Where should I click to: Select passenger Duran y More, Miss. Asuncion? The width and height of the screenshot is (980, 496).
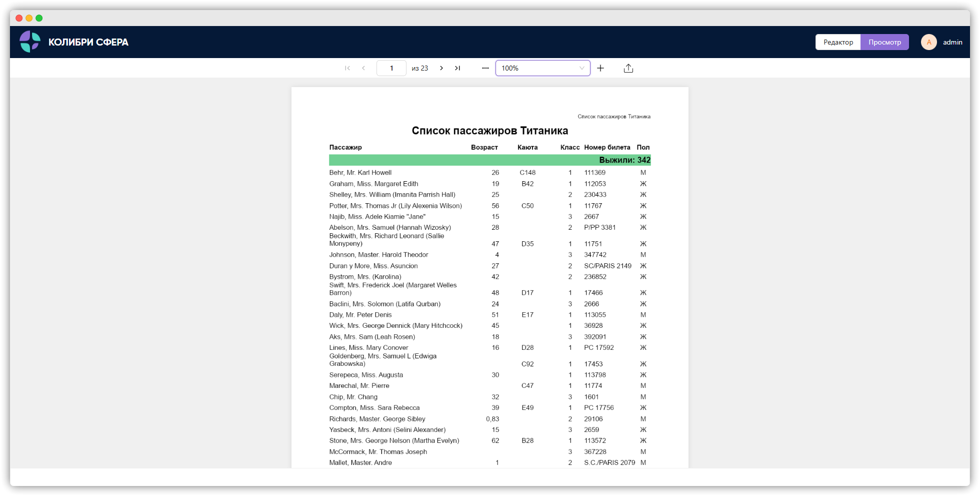(x=373, y=266)
